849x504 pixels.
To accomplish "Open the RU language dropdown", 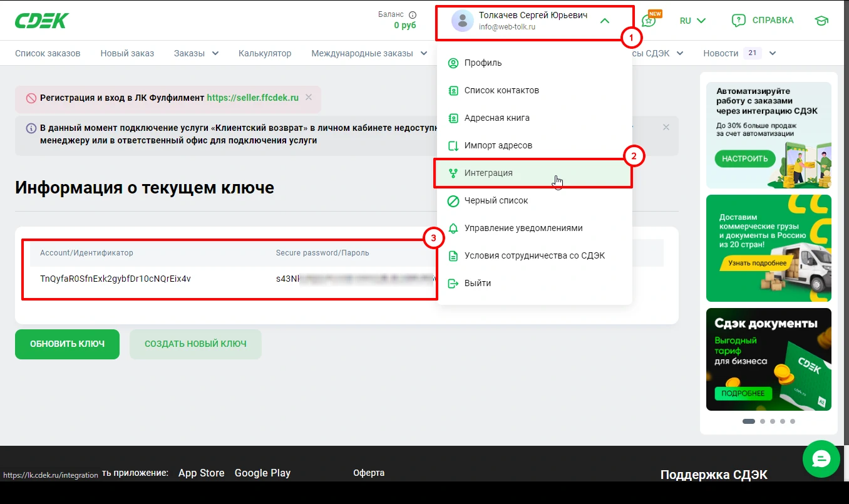I will (x=692, y=21).
